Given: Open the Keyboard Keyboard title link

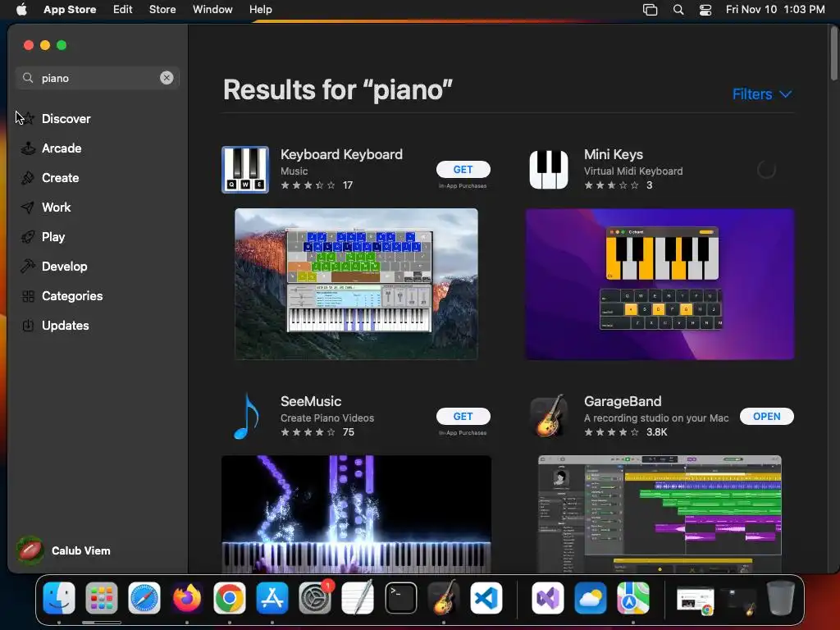Looking at the screenshot, I should pos(342,154).
